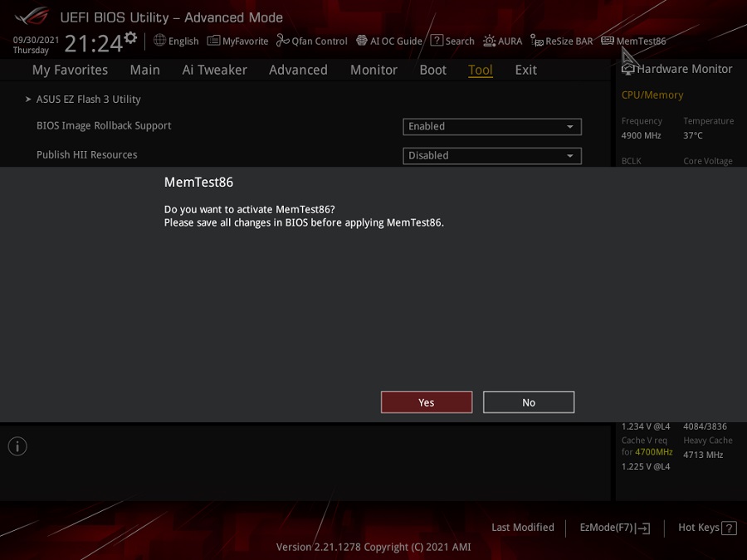747x560 pixels.
Task: Open date and time settings gear
Action: click(130, 37)
